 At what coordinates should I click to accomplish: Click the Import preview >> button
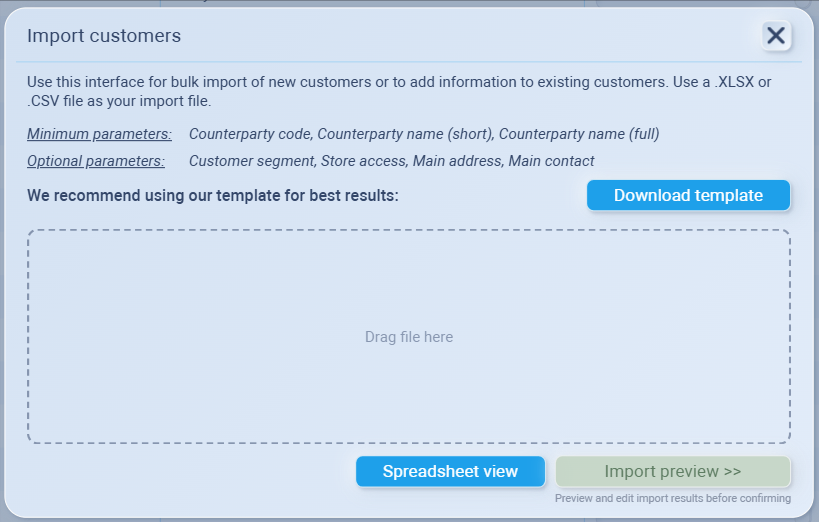[673, 471]
